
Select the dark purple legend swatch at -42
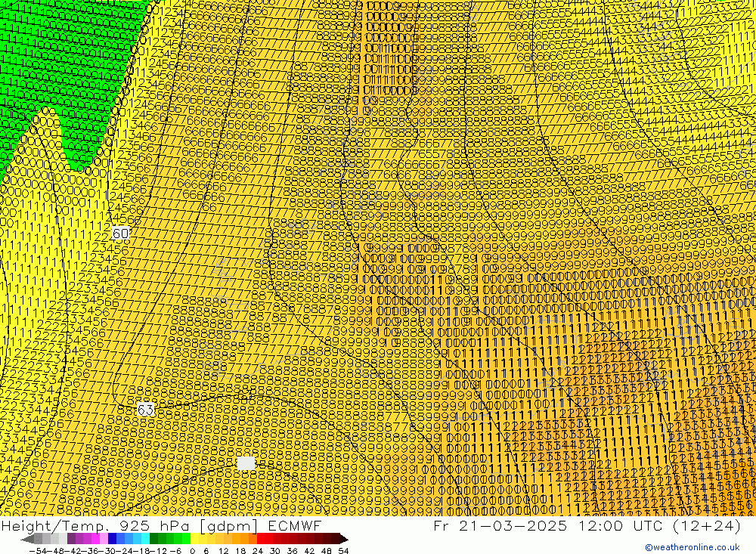click(71, 539)
